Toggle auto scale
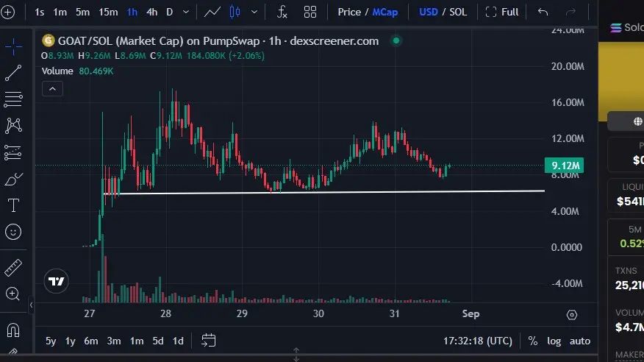The image size is (644, 362). [580, 341]
